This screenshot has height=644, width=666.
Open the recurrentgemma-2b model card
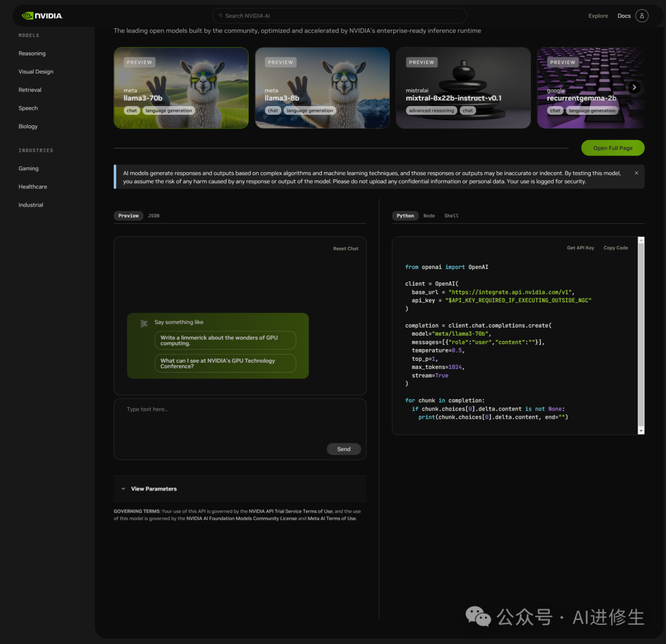pos(590,88)
